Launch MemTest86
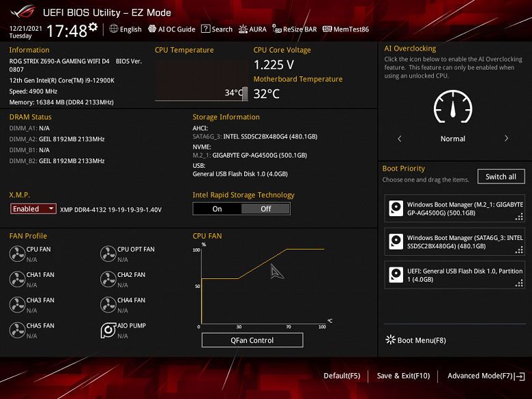Screen dimensions: 532x399 tap(346, 29)
